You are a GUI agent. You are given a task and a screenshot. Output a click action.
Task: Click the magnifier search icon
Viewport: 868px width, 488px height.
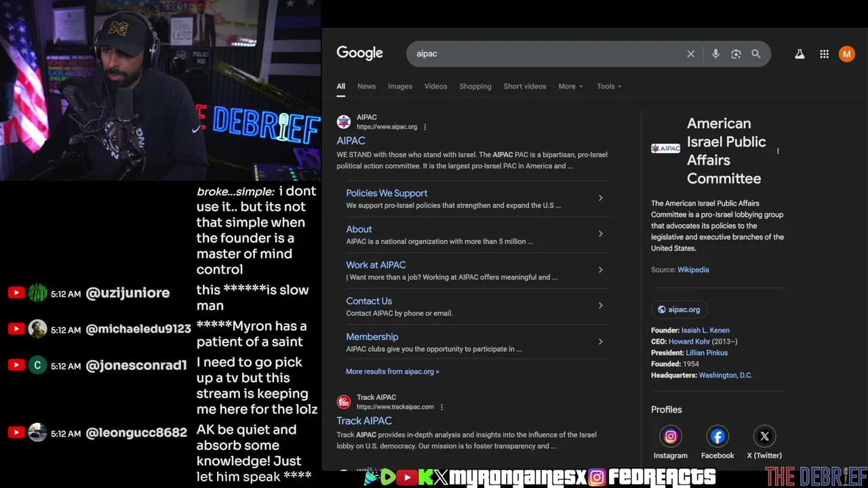(755, 54)
